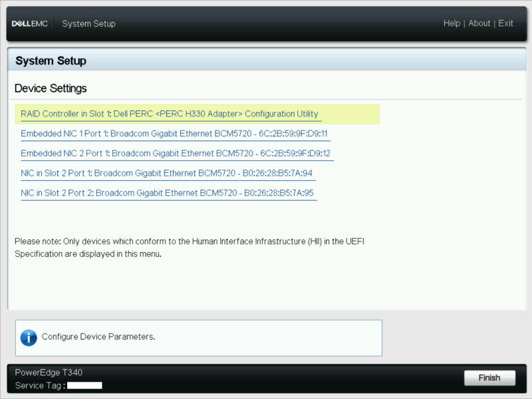Click the Device Settings heading
The width and height of the screenshot is (532, 399).
tap(51, 88)
